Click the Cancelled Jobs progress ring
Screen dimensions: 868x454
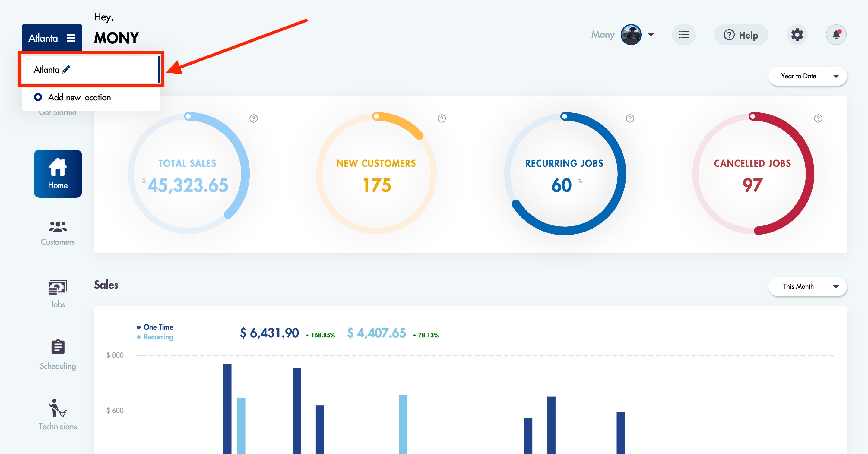point(753,173)
